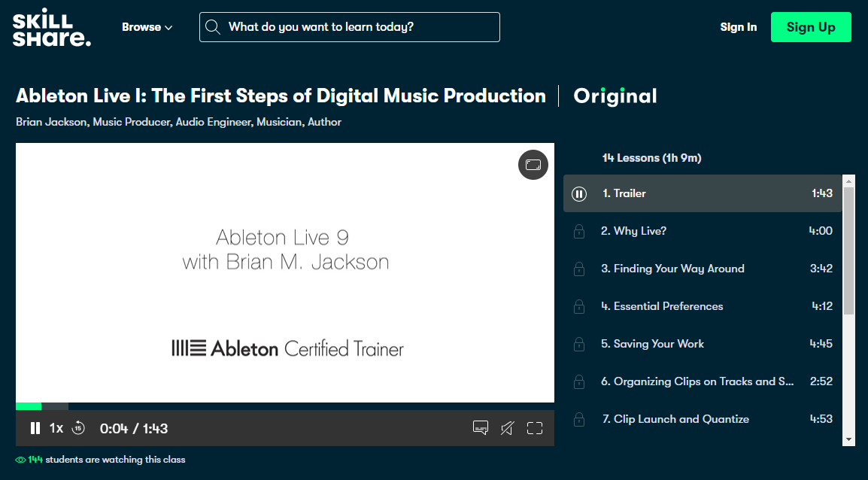Rewind the video 15 seconds
This screenshot has width=868, height=480.
click(x=77, y=427)
